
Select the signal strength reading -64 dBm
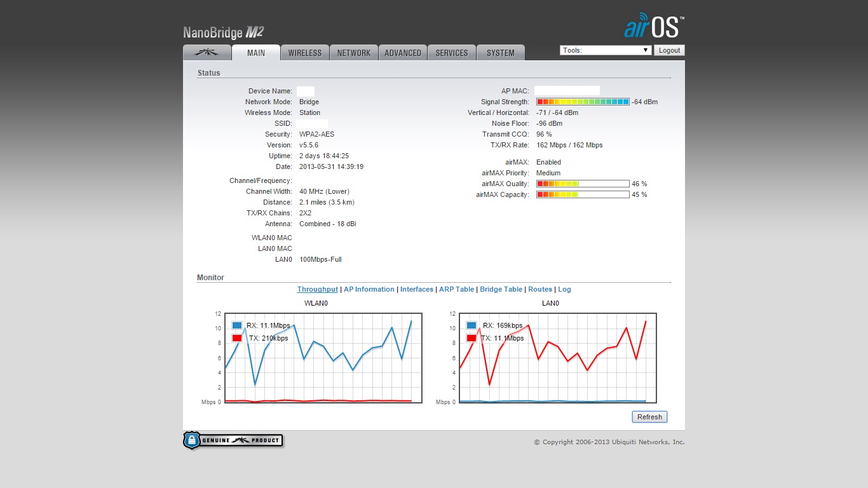[x=644, y=102]
